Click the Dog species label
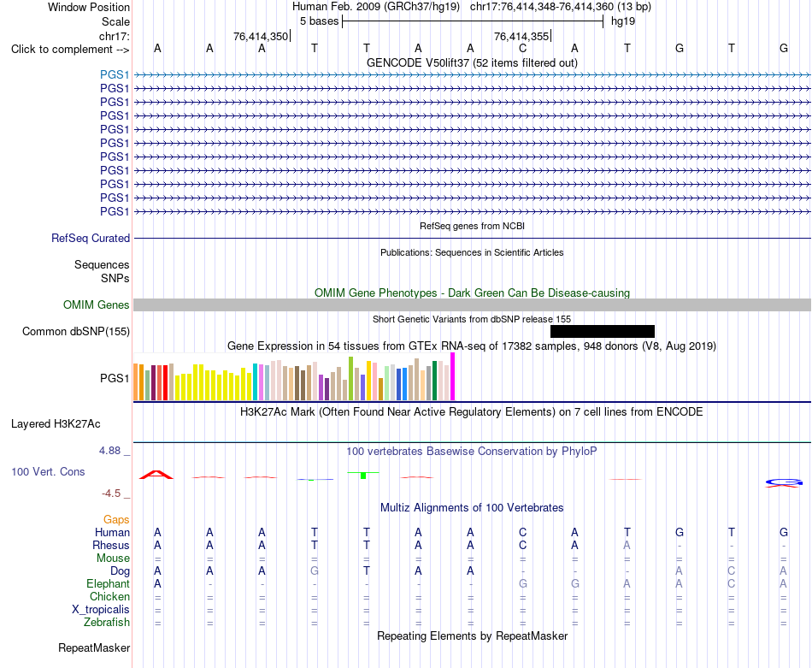This screenshot has width=812, height=668. (121, 570)
